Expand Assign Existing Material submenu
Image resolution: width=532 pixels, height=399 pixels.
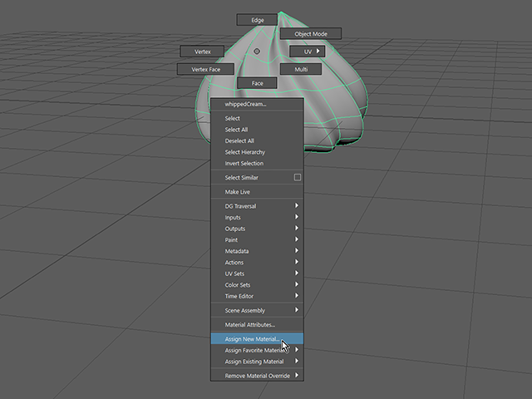[257, 362]
